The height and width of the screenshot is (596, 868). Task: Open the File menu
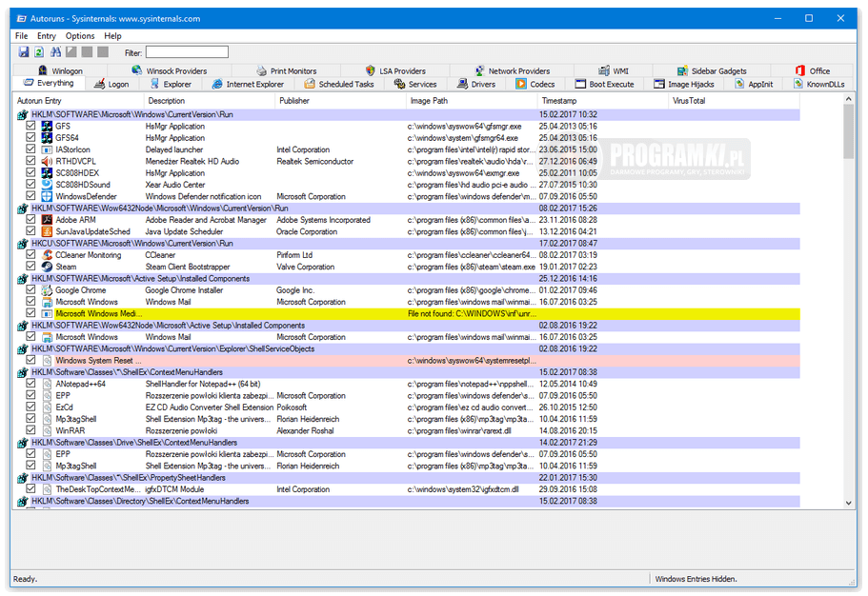click(22, 36)
